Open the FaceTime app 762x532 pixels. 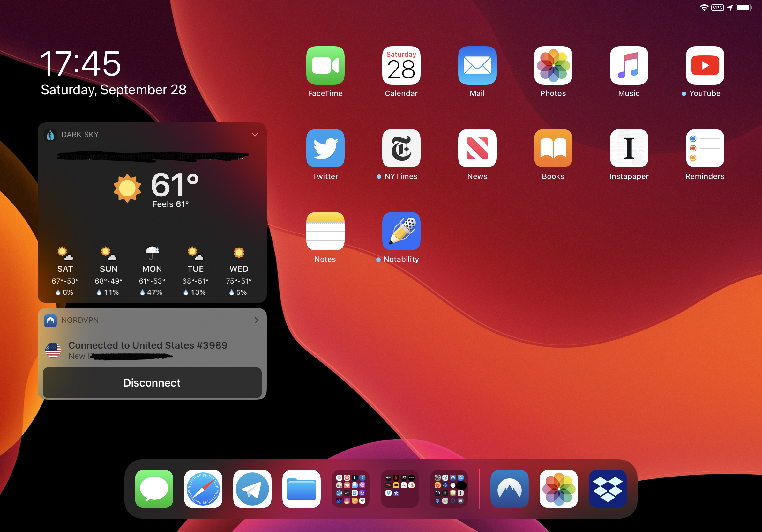[325, 65]
